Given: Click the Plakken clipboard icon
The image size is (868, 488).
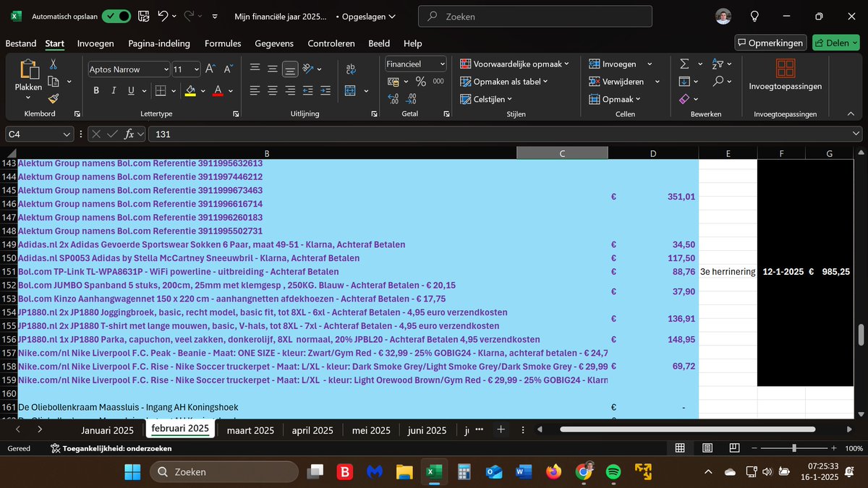Looking at the screenshot, I should coord(28,70).
